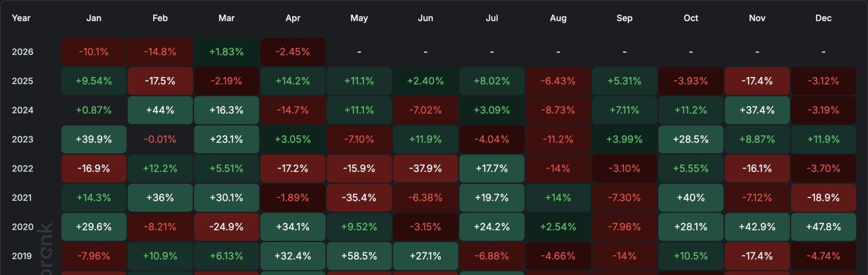This screenshot has height=275, width=868.
Task: Click the December 2020 +47.8% cell
Action: point(823,227)
